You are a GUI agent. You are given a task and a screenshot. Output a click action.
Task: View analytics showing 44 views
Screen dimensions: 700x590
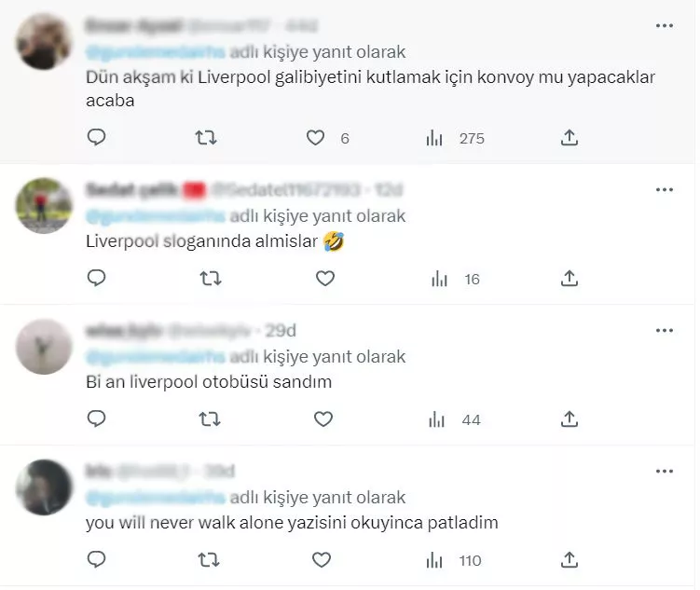pos(455,419)
